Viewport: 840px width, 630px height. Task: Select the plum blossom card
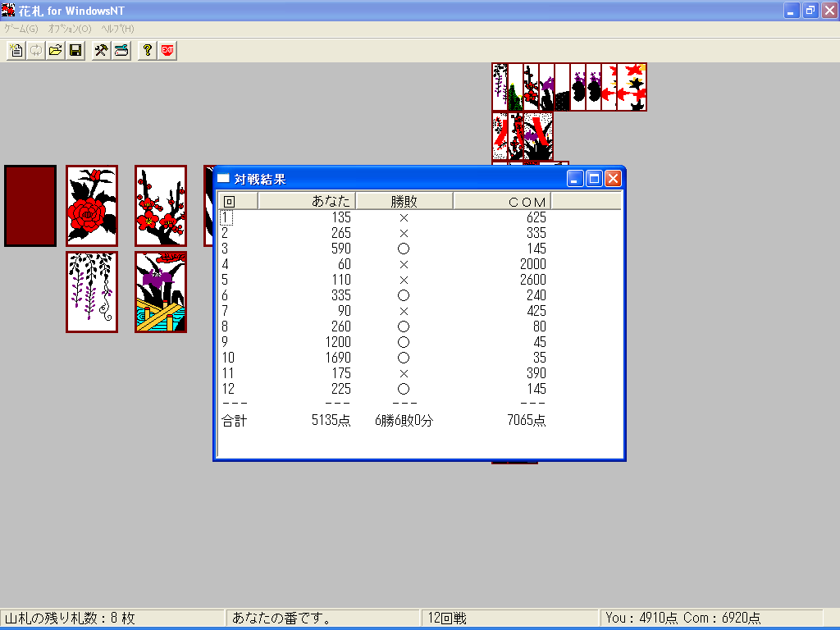tap(161, 206)
